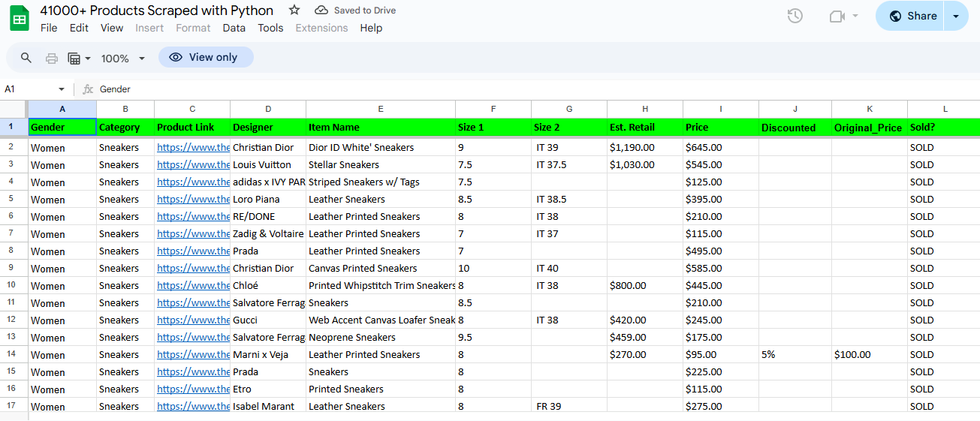Select the Original_Price header cell
Viewport: 980px width, 421px height.
pyautogui.click(x=870, y=127)
